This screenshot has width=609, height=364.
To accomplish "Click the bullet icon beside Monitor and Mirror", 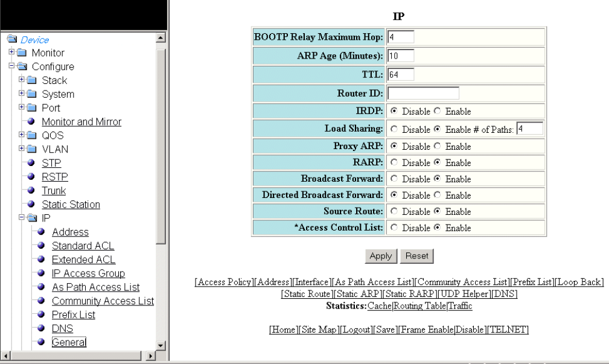I will click(31, 121).
